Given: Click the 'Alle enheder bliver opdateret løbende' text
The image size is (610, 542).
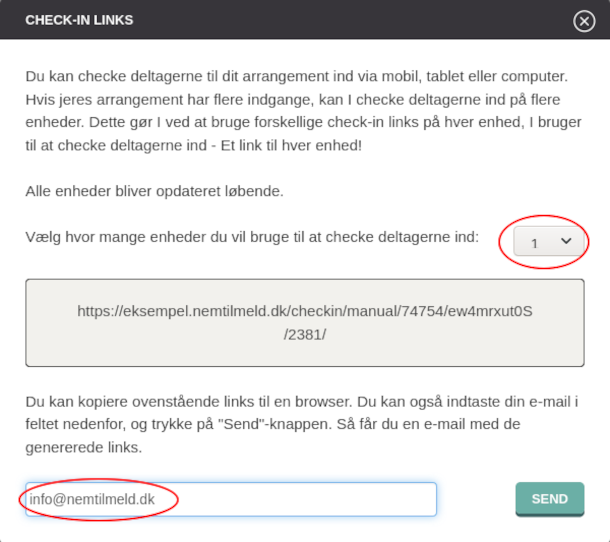Looking at the screenshot, I should (x=154, y=191).
